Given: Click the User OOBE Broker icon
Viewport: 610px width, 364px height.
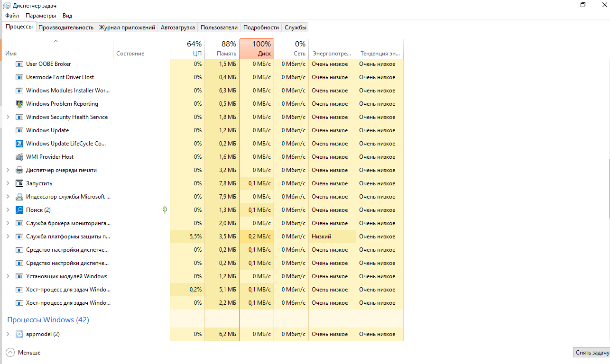Looking at the screenshot, I should click(19, 64).
